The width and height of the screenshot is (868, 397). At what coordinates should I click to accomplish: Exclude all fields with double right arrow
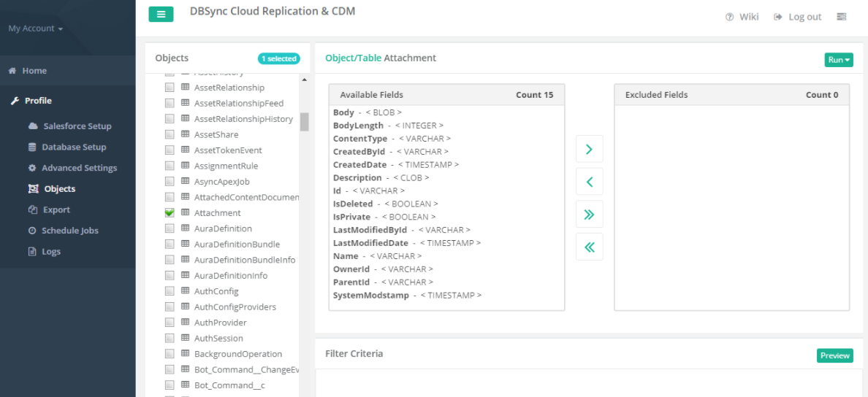[589, 215]
